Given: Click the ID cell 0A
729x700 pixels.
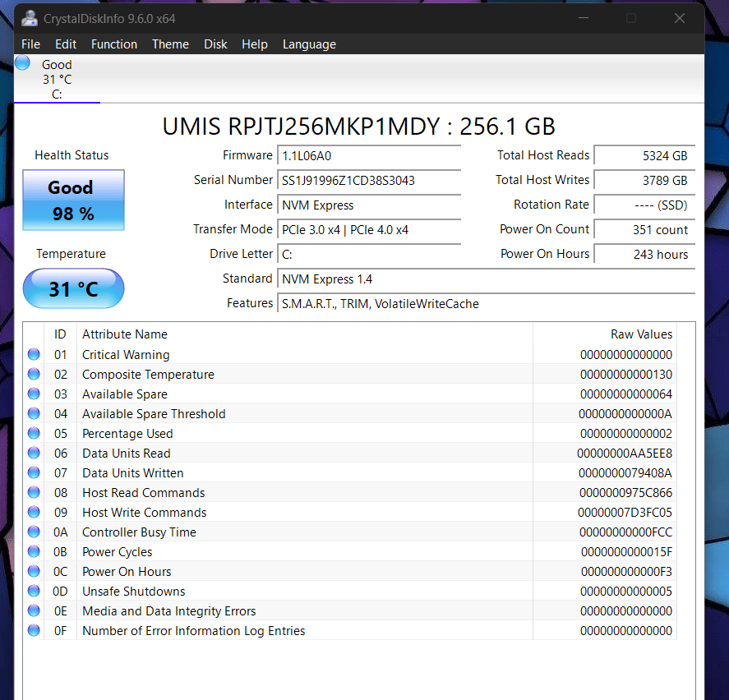Looking at the screenshot, I should [x=61, y=532].
